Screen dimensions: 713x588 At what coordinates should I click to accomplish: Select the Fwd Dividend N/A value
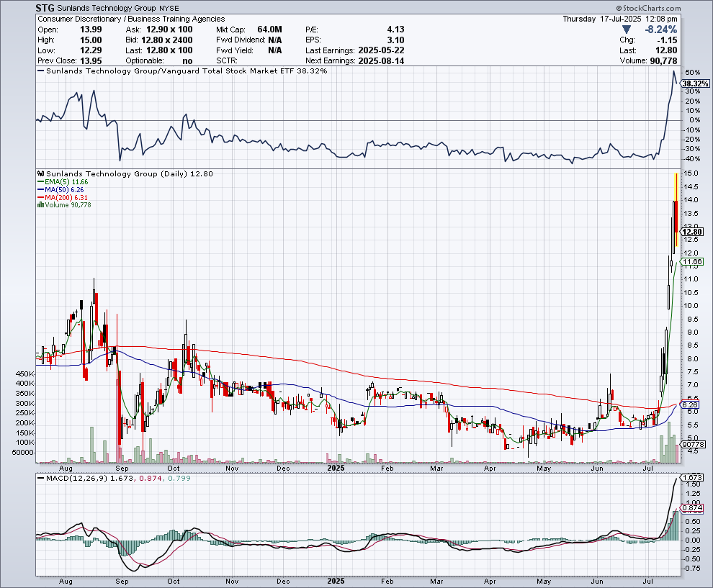pos(274,40)
